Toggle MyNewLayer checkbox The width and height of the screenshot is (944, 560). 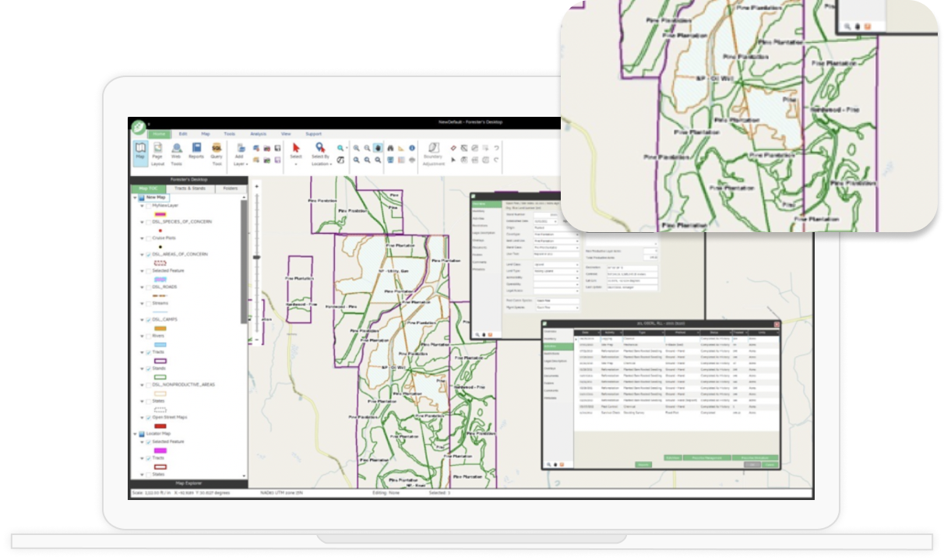coord(148,205)
